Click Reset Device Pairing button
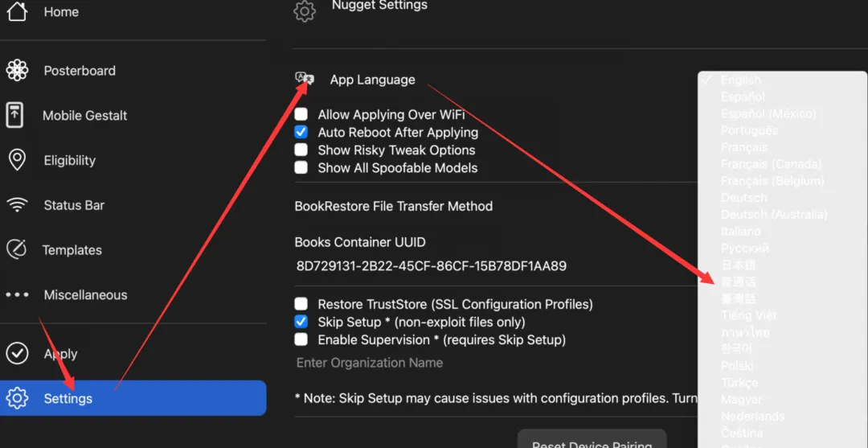The height and width of the screenshot is (448, 868). pyautogui.click(x=592, y=443)
